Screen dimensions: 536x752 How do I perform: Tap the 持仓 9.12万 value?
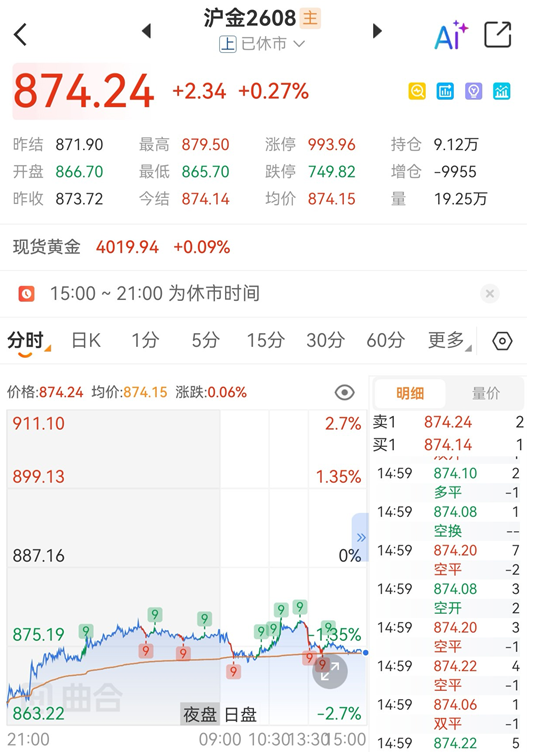[x=455, y=144]
